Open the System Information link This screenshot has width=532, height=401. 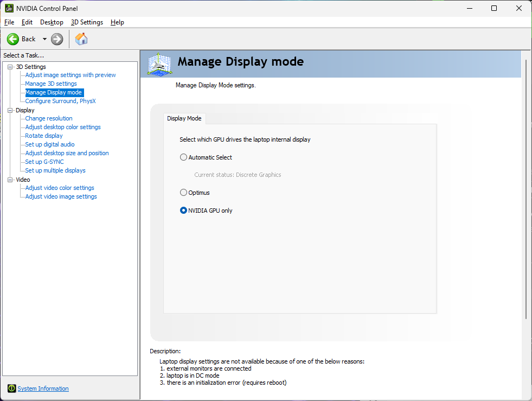(43, 389)
